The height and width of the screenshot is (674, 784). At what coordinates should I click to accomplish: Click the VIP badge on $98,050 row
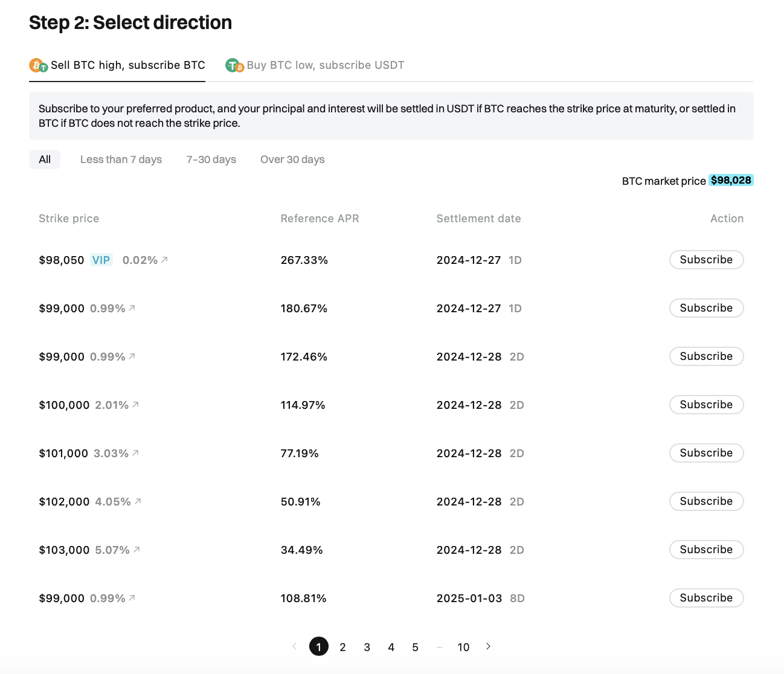101,260
